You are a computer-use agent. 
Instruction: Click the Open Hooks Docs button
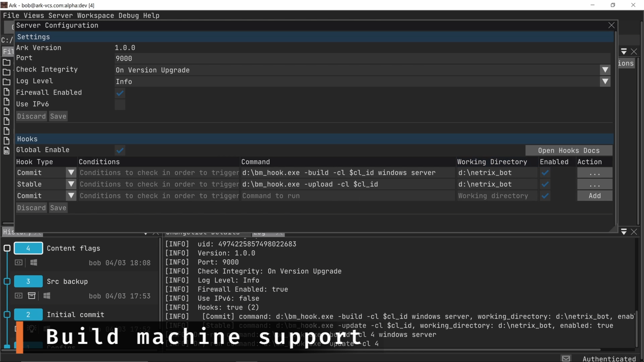(x=569, y=150)
